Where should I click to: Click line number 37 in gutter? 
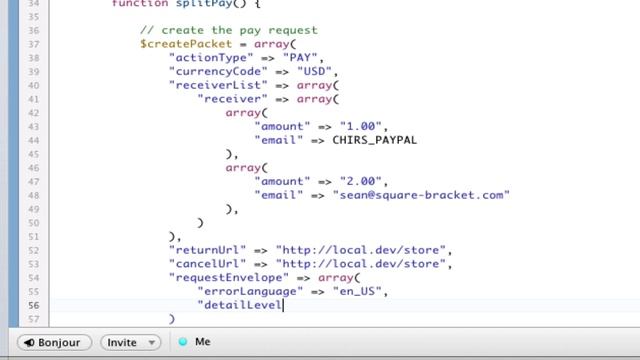pos(34,44)
